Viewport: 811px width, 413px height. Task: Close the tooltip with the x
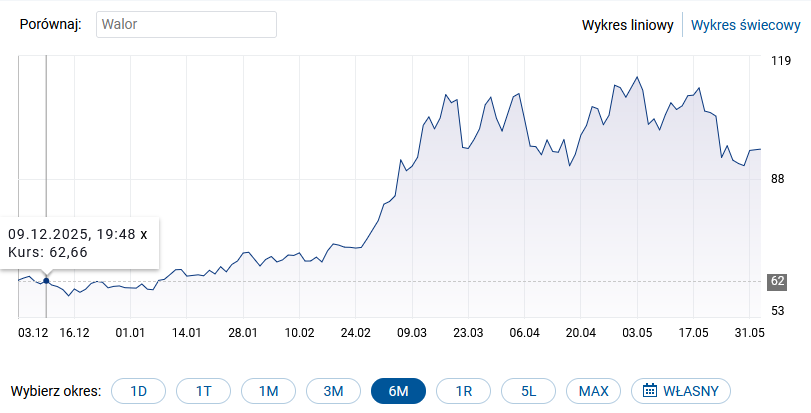(144, 235)
